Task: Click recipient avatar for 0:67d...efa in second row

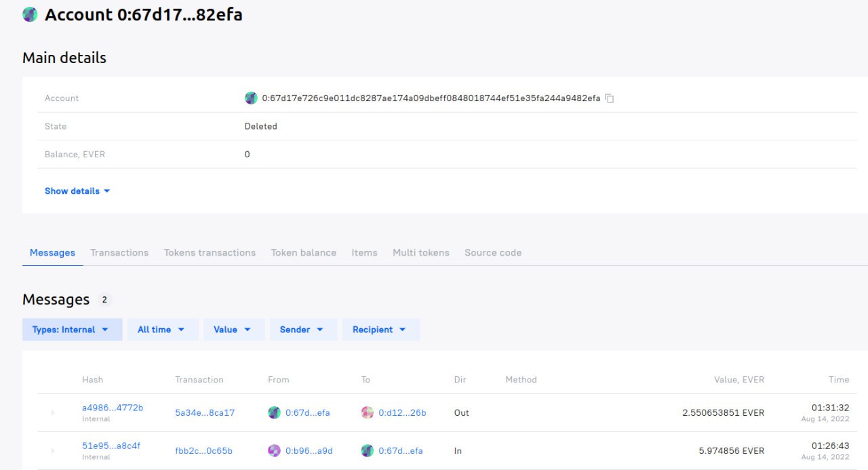Action: coord(368,450)
